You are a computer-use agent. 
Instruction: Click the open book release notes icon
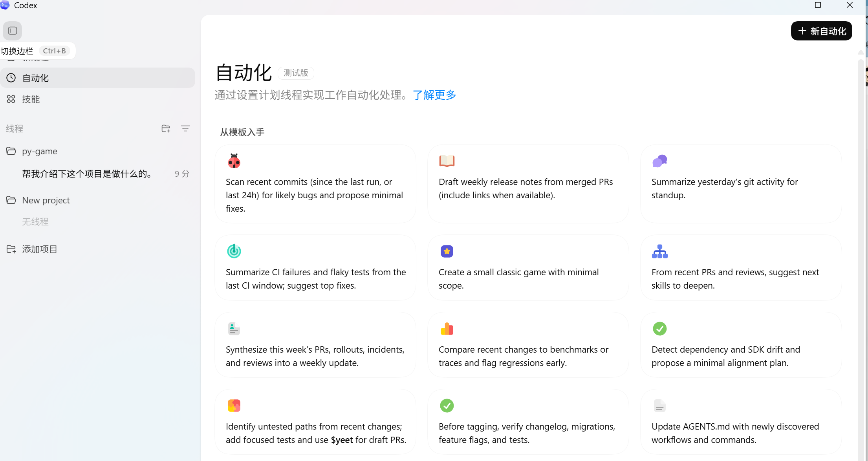click(x=447, y=161)
